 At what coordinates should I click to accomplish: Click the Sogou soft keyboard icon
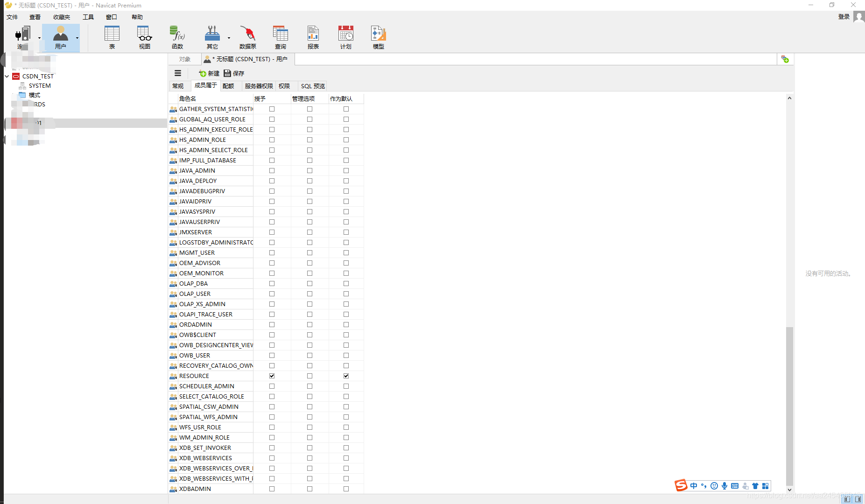[735, 486]
